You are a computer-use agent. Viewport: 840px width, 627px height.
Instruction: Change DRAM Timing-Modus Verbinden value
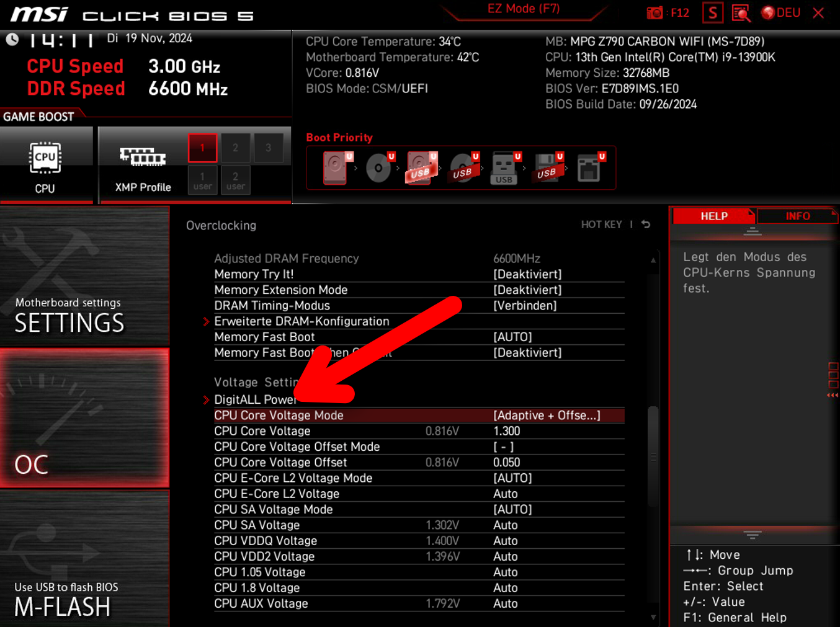click(525, 306)
